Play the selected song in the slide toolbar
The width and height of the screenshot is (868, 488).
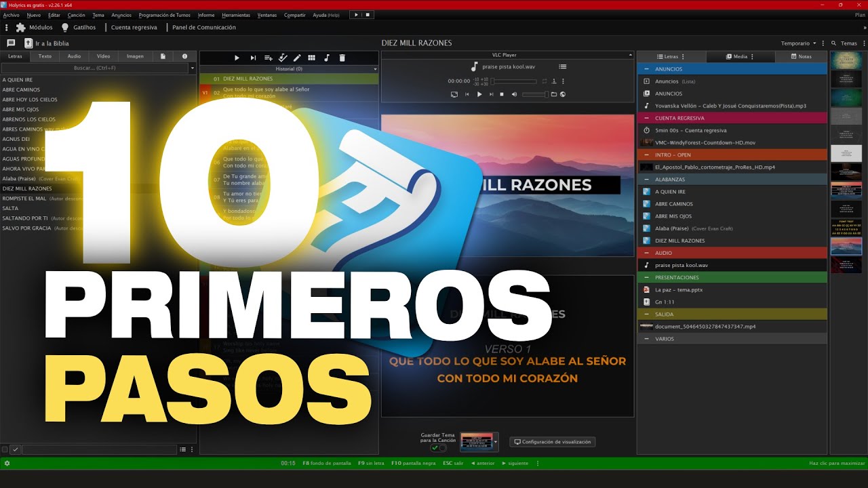coord(237,58)
